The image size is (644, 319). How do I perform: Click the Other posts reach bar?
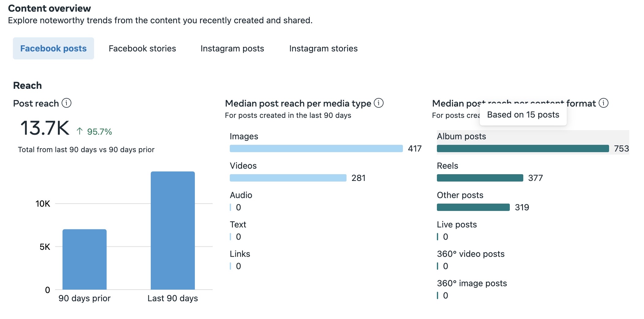pos(473,207)
